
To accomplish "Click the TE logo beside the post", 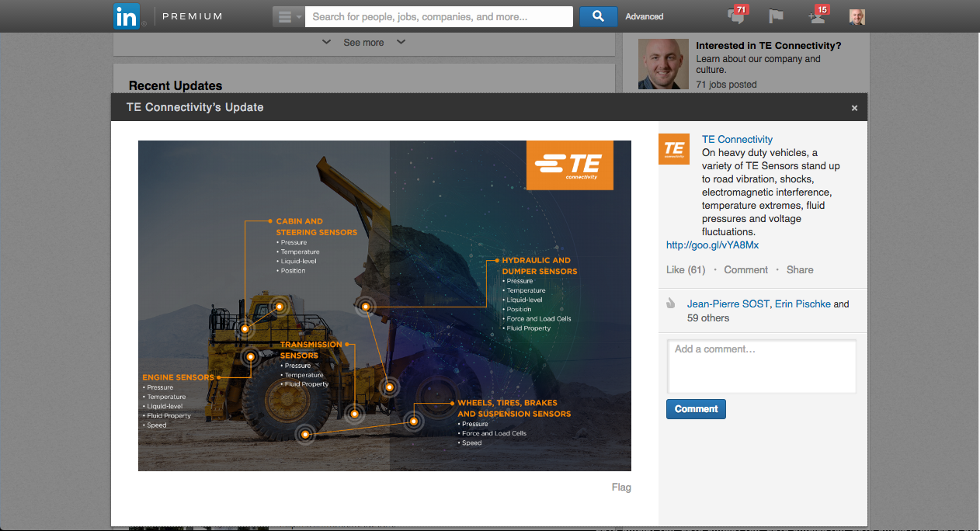I will (x=674, y=148).
